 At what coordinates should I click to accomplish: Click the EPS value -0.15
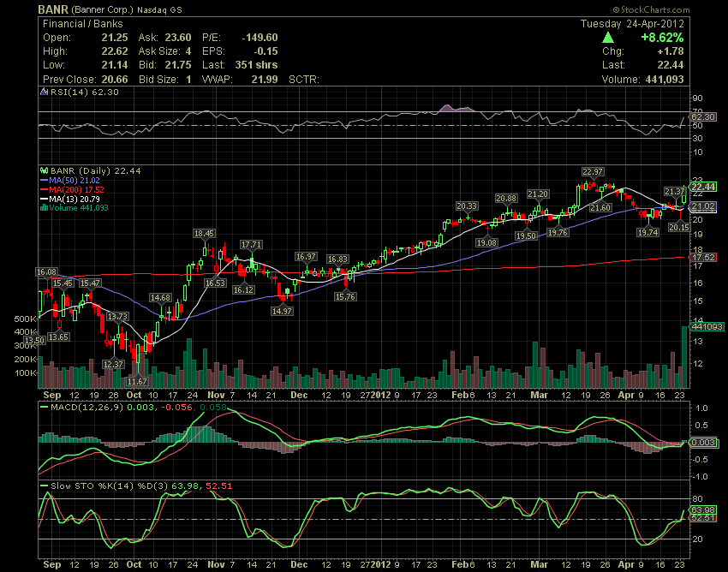click(266, 51)
